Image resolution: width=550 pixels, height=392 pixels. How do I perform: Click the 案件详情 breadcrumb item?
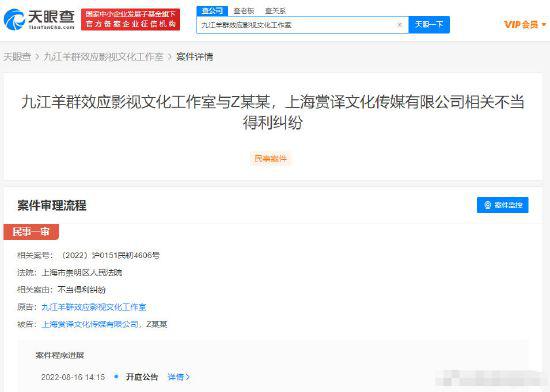click(195, 56)
